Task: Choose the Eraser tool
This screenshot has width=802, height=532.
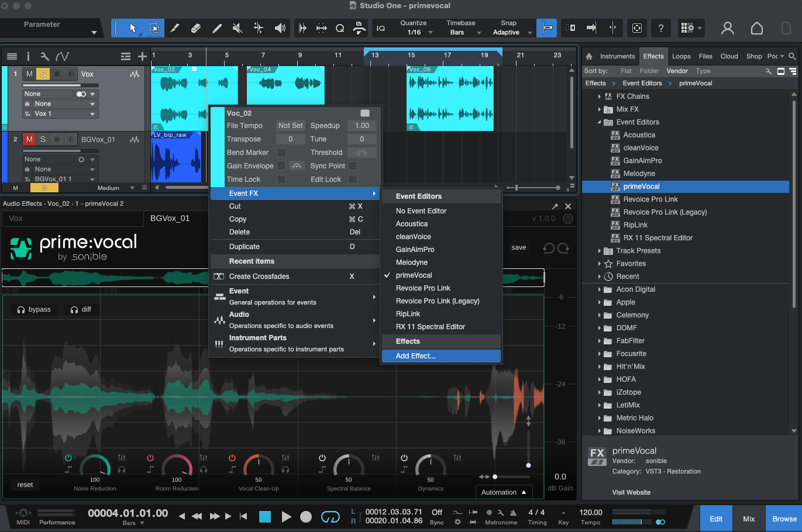Action: coord(196,28)
